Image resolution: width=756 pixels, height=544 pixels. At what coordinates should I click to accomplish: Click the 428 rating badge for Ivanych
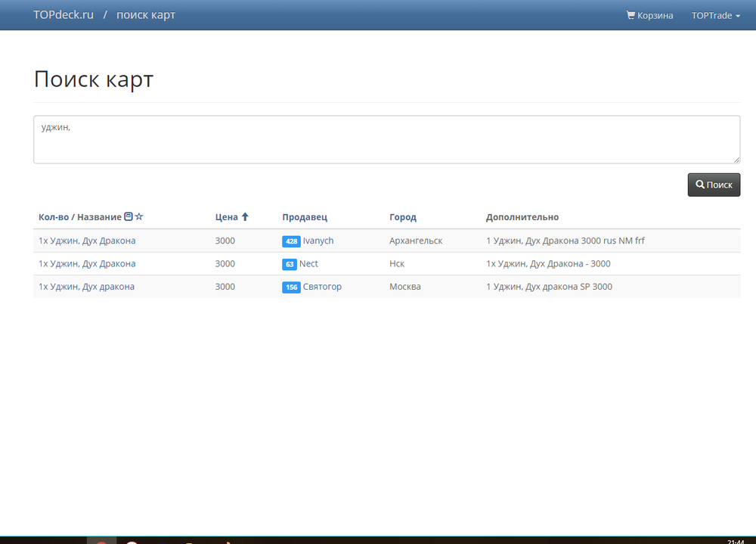pyautogui.click(x=291, y=241)
